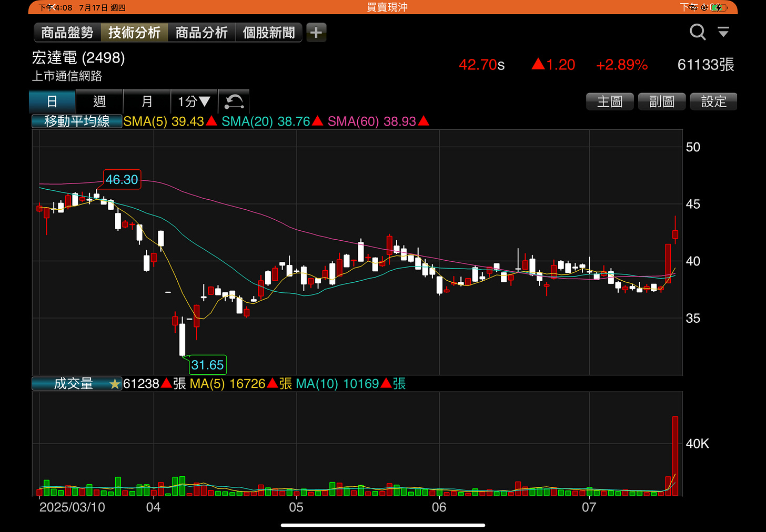Tap the undo/reset chart arrow icon
This screenshot has width=766, height=532.
(x=234, y=101)
